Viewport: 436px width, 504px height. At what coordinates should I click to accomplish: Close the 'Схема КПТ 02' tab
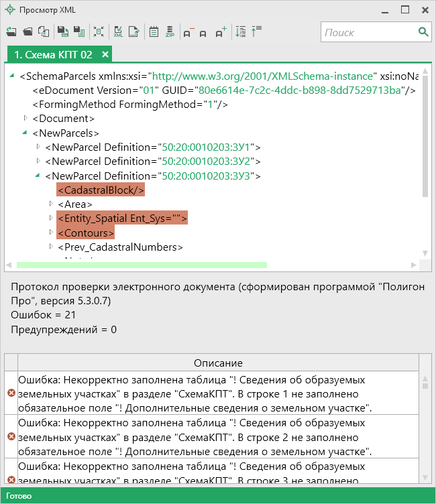105,54
